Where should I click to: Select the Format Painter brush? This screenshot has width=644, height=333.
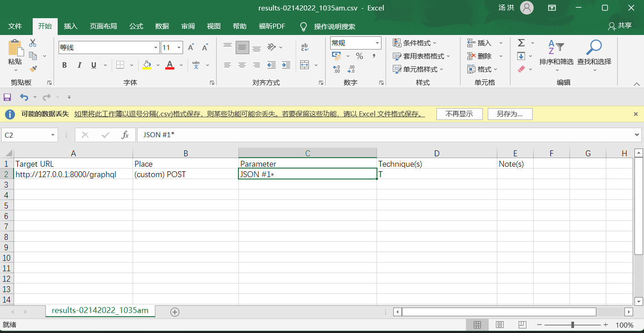coord(33,69)
